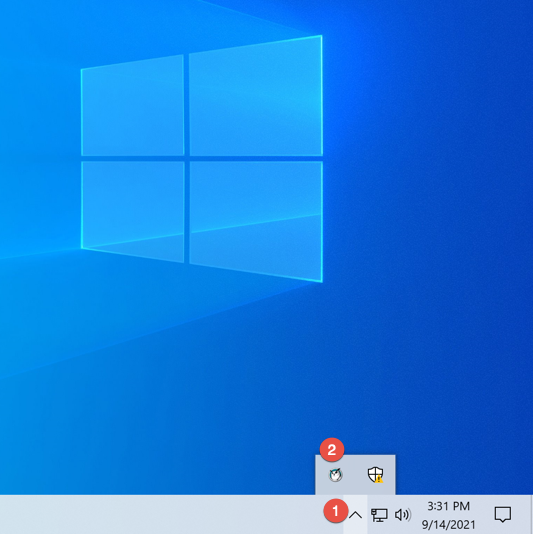Show calendar by clicking 3:31 PM
Image resolution: width=533 pixels, height=534 pixels.
point(449,506)
